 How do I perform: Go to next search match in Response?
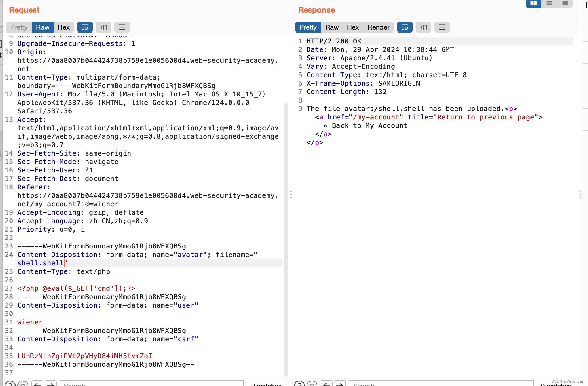[340, 384]
